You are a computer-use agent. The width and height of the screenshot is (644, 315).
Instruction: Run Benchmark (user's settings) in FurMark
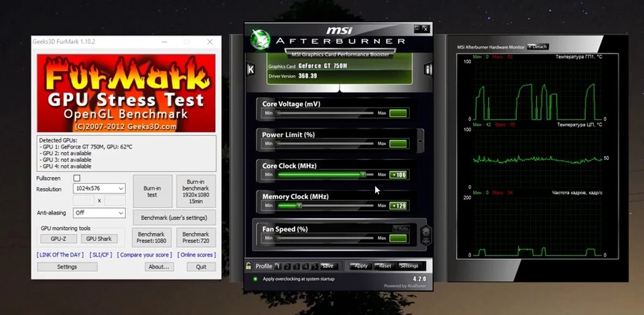coord(174,217)
